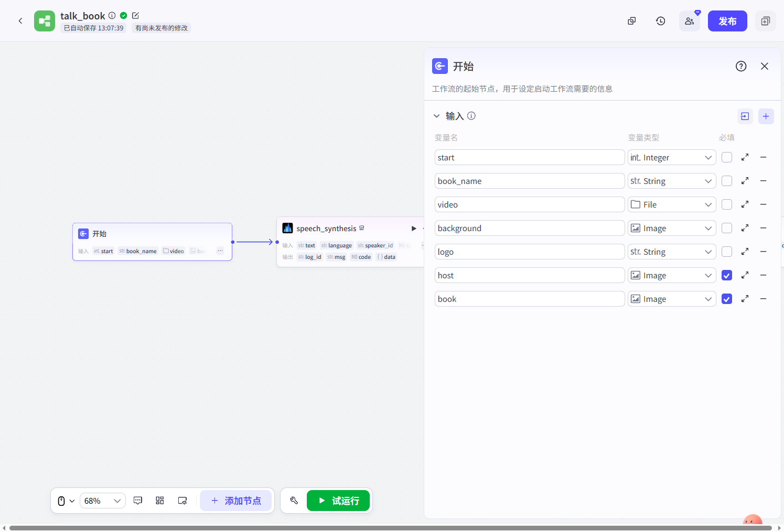Mark start variable as required
Viewport: 784px width, 532px height.
(727, 157)
